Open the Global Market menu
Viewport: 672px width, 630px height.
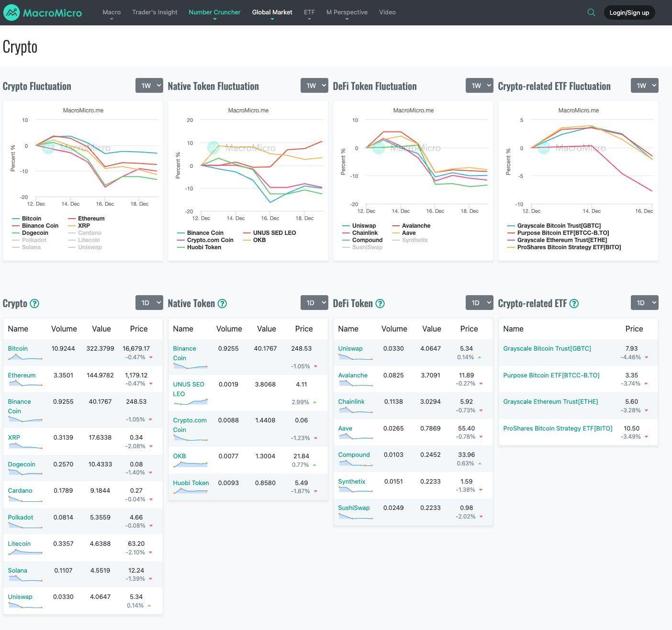(272, 12)
